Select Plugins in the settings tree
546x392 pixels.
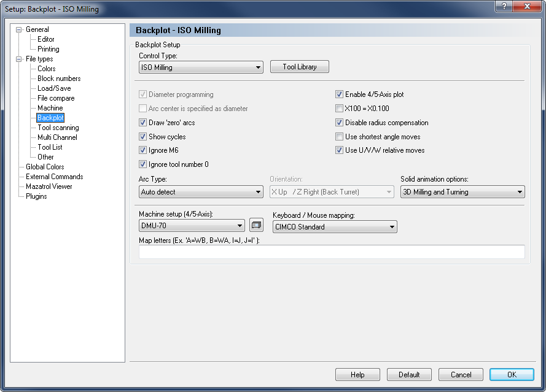coord(36,196)
